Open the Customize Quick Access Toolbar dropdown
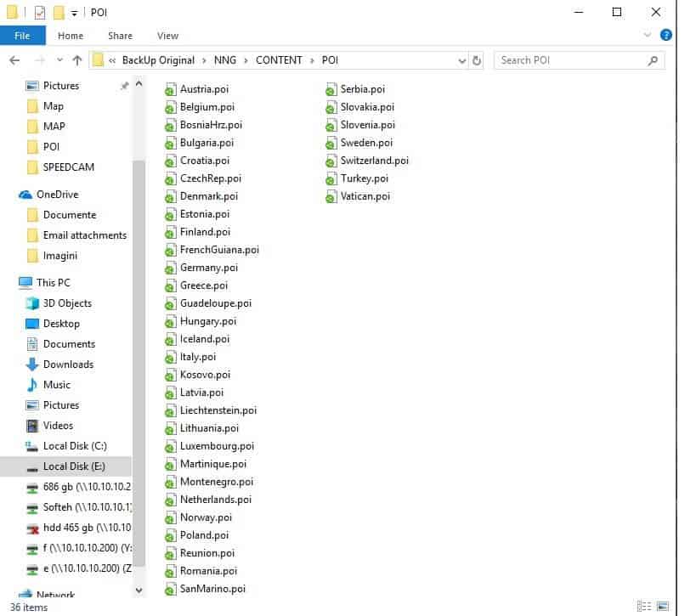 pos(74,13)
